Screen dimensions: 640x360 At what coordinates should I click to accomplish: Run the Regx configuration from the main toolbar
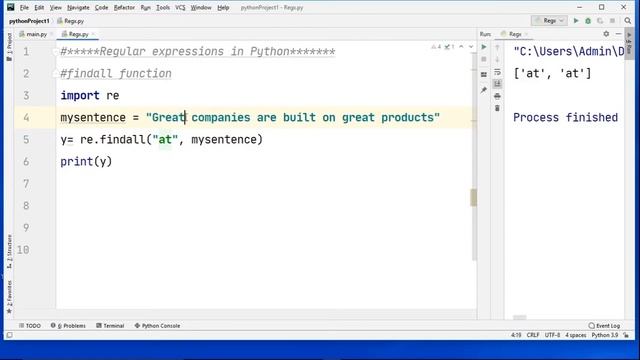[576, 20]
